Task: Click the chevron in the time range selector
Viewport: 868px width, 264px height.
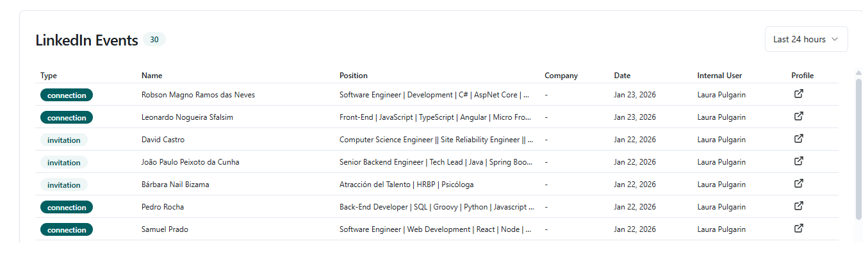Action: (x=835, y=39)
